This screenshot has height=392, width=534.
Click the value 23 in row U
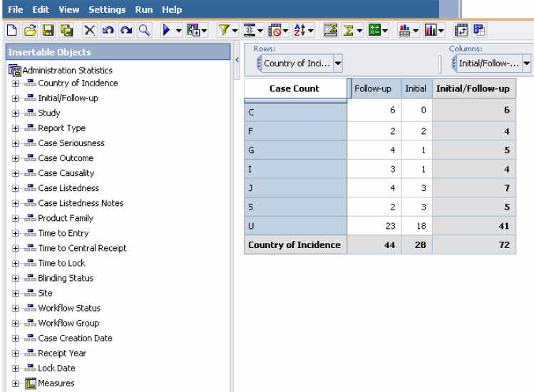[374, 226]
